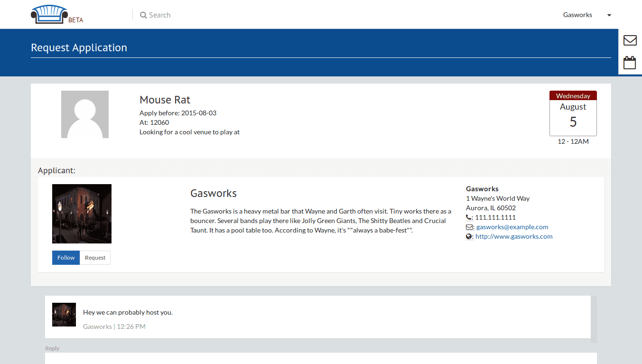Expand the Gasworks account dropdown arrow

(609, 15)
